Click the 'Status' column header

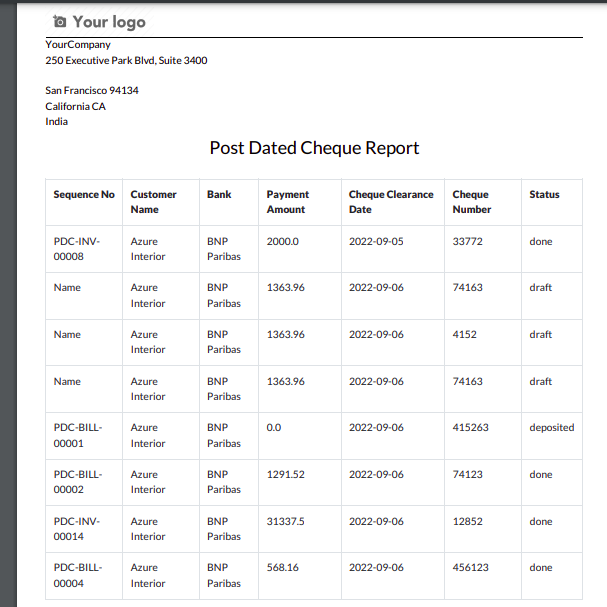tap(544, 194)
